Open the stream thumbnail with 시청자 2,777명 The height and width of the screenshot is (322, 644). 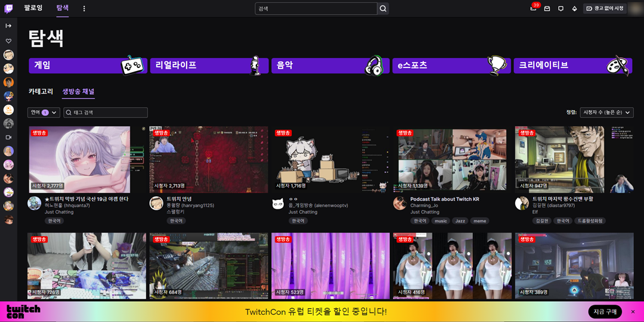pos(87,159)
